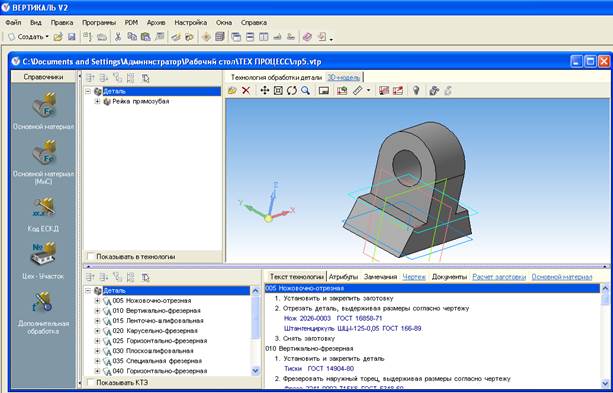The height and width of the screenshot is (393, 613).
Task: Switch to the Замечания tab
Action: [x=380, y=277]
